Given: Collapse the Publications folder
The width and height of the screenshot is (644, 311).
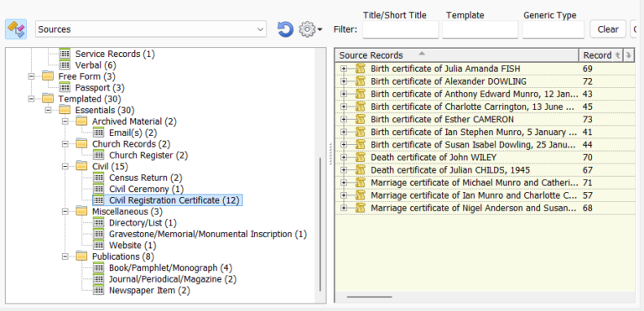Looking at the screenshot, I should pos(65,257).
